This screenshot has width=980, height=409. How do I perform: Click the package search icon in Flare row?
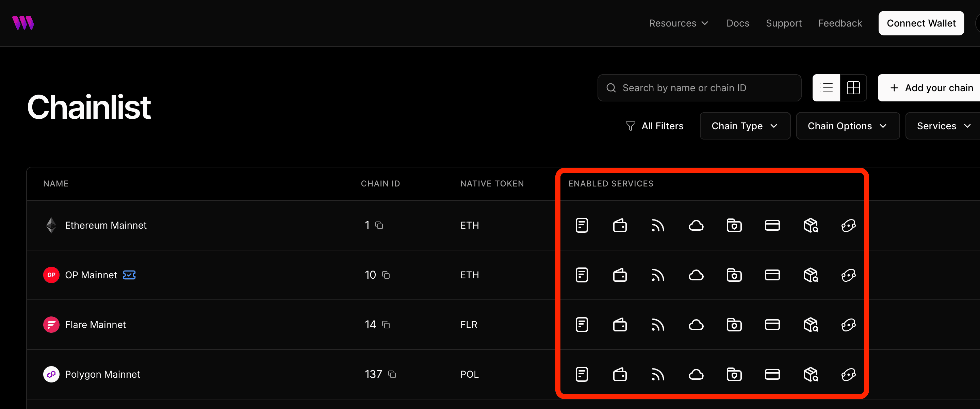810,325
